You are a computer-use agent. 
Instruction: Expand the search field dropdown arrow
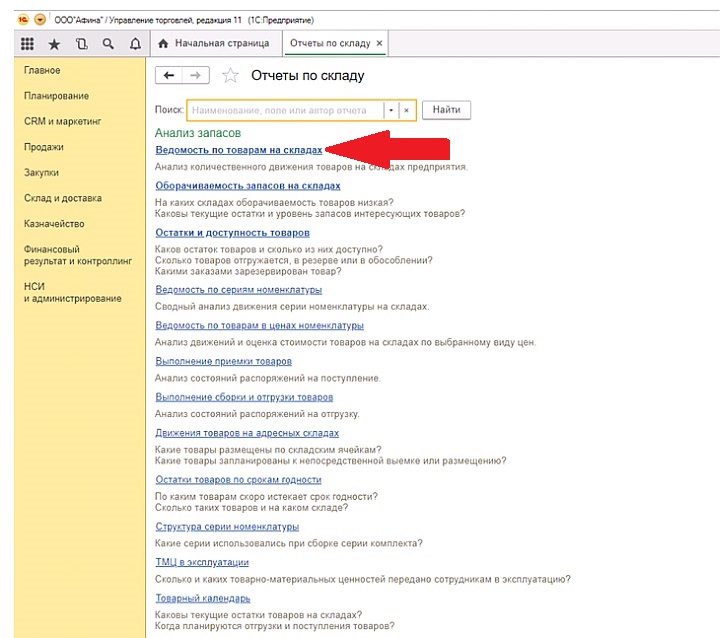391,110
